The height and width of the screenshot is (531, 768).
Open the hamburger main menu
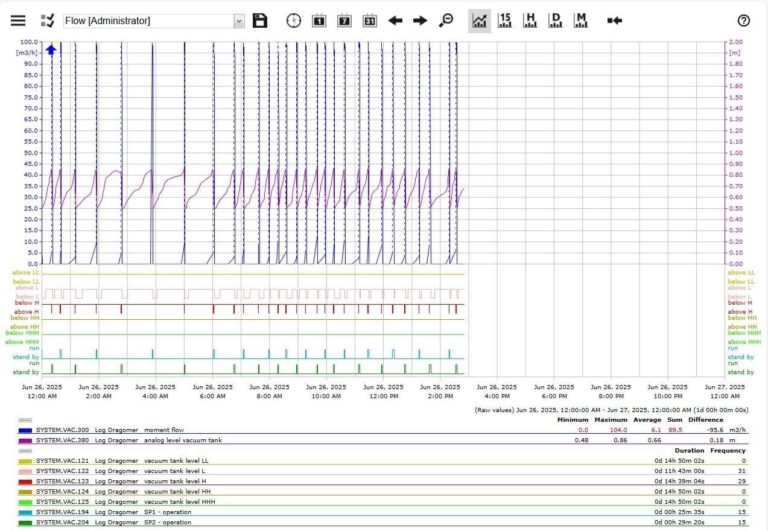(x=18, y=20)
